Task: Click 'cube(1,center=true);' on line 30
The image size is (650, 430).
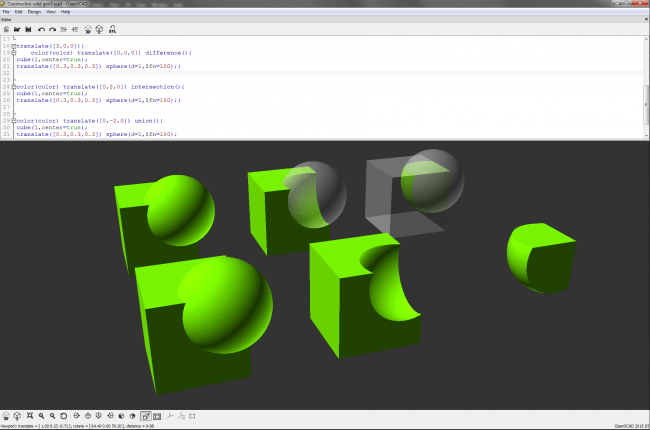Action: pos(52,127)
